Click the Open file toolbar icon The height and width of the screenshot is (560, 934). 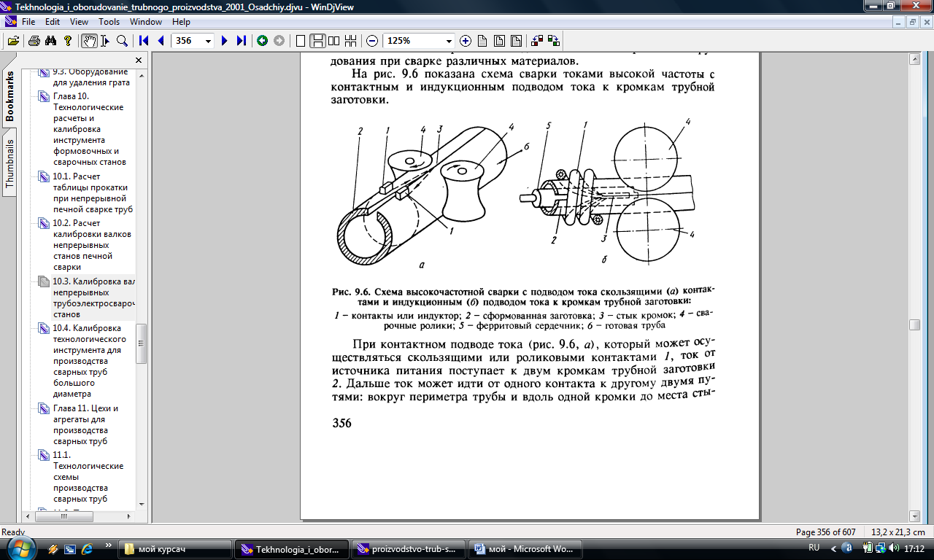(13, 41)
